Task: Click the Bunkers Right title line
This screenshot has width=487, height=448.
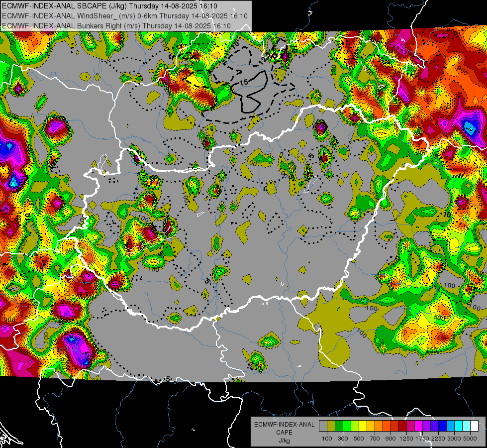Action: tap(116, 26)
